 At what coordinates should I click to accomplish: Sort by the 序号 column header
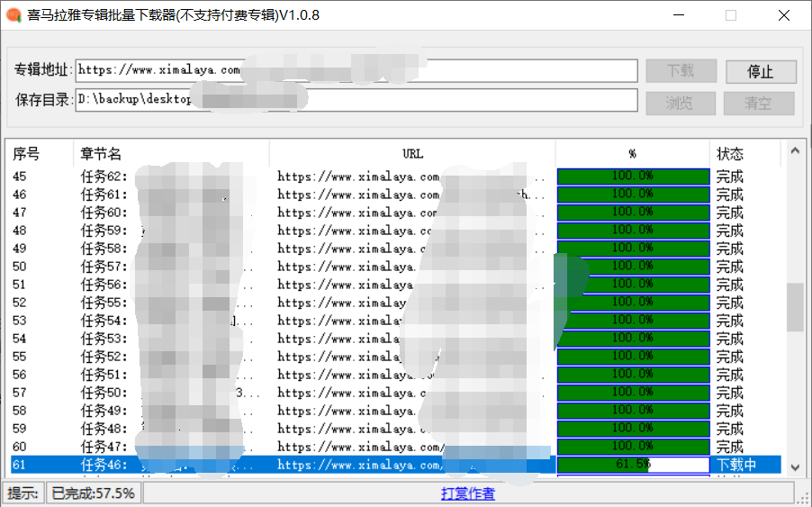(41, 153)
